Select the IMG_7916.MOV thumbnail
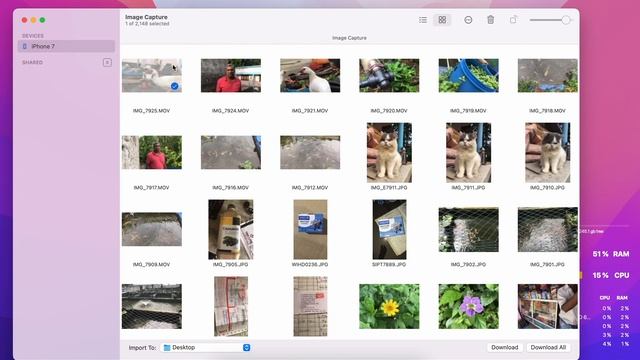640x360 pixels. 231,152
